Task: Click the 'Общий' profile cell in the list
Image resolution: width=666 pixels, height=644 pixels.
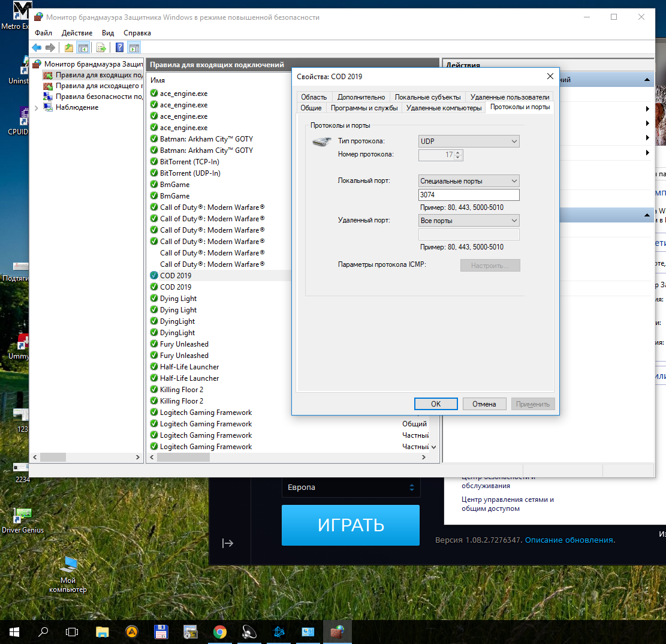Action: click(x=415, y=423)
